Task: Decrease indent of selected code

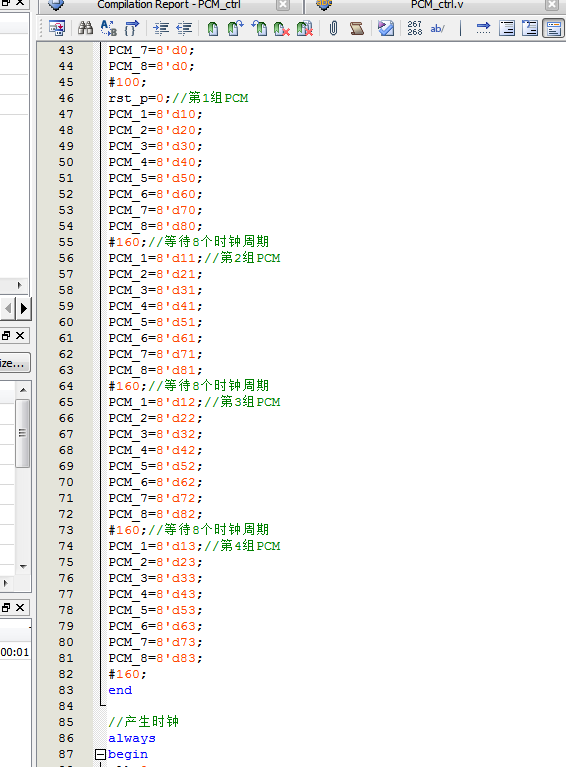Action: pos(184,28)
